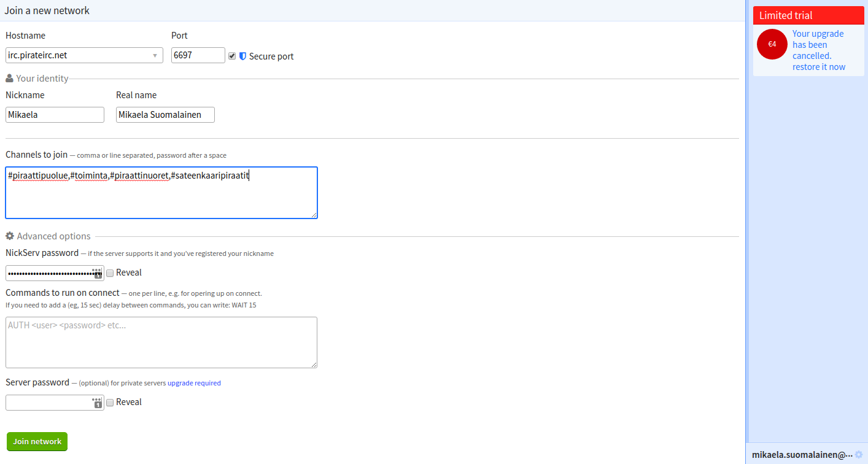Open the Hostname dropdown arrow
Screen dimensions: 868x464
pyautogui.click(x=155, y=56)
